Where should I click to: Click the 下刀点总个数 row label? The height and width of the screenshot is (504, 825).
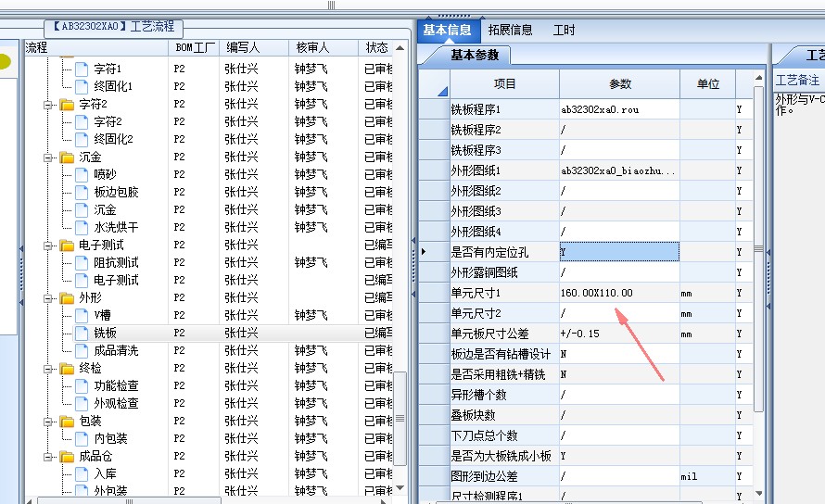(x=484, y=435)
